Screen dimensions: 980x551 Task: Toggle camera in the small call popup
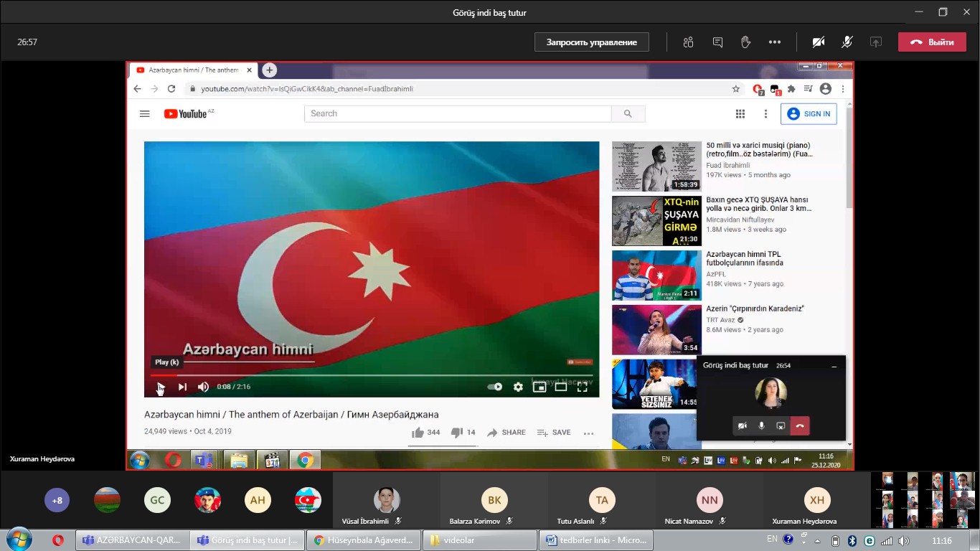point(743,426)
